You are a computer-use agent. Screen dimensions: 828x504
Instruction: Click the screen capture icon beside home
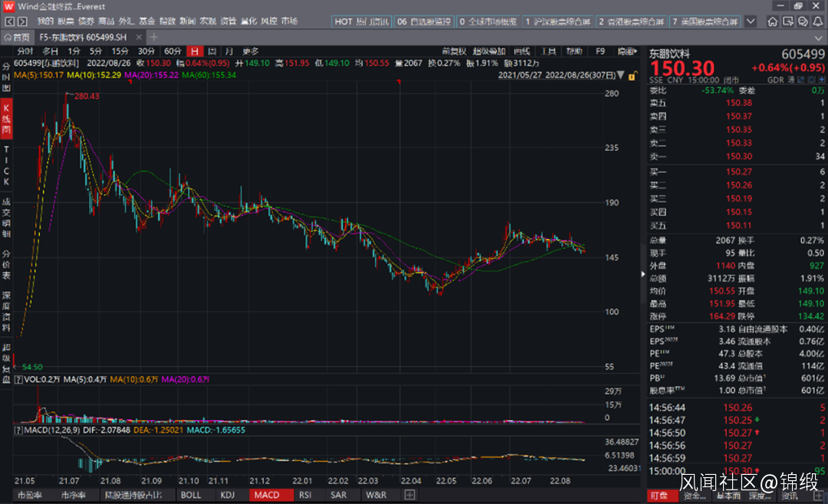point(788,21)
